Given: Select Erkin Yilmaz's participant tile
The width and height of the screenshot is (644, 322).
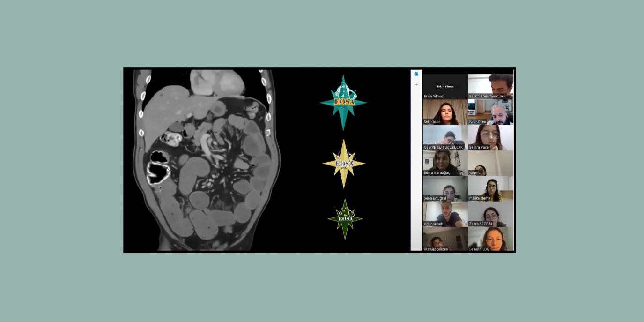Looking at the screenshot, I should coord(445,86).
